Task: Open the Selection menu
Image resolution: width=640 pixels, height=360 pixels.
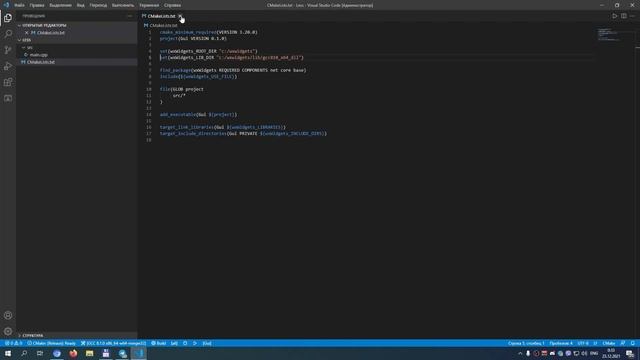Action: point(60,5)
